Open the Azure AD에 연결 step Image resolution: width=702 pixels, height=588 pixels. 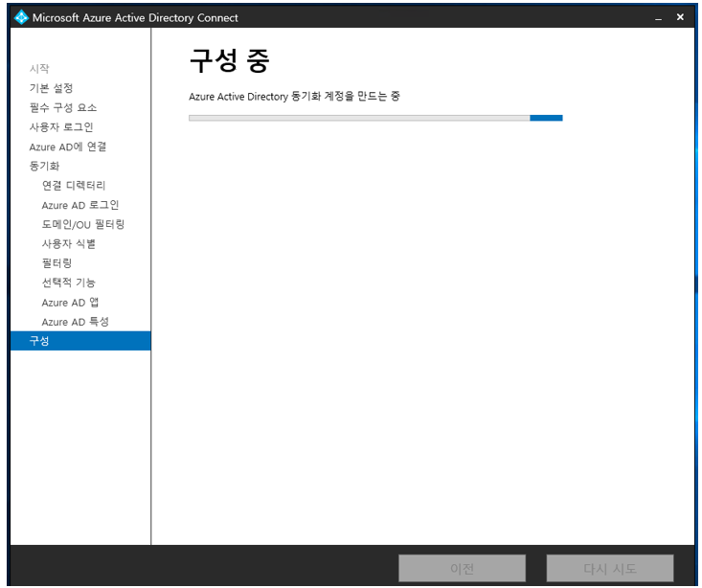click(x=68, y=147)
